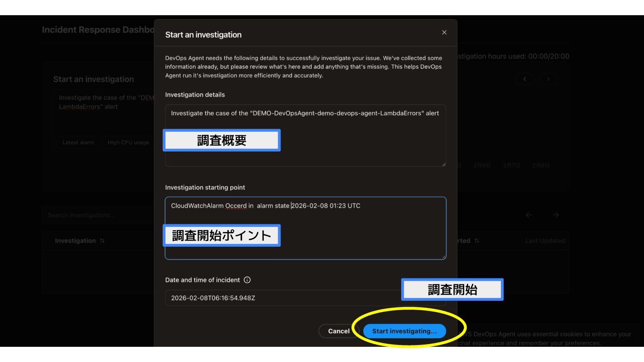This screenshot has height=362, width=644.
Task: Click the Investigation starting point label
Action: pyautogui.click(x=205, y=187)
